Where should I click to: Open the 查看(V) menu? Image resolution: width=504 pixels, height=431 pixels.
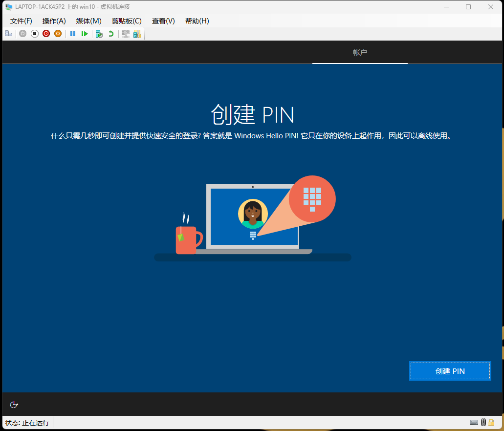pyautogui.click(x=163, y=21)
